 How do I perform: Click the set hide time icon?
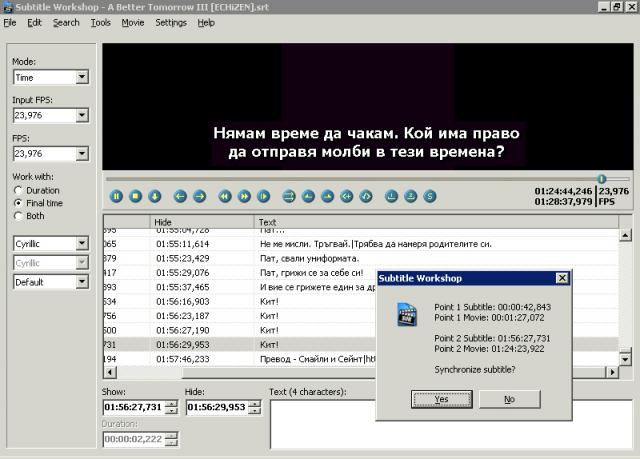click(x=327, y=197)
